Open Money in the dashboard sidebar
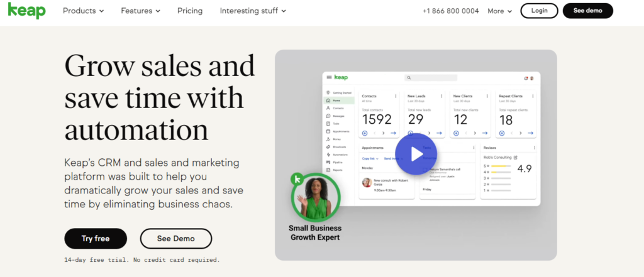Viewport: 644px width, 277px height. (x=334, y=139)
